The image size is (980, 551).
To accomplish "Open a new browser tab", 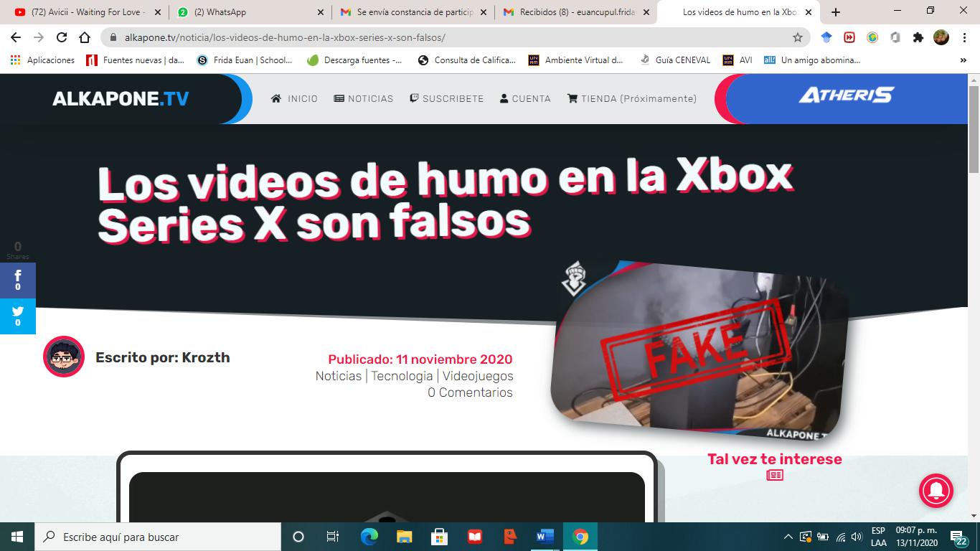I will click(836, 12).
